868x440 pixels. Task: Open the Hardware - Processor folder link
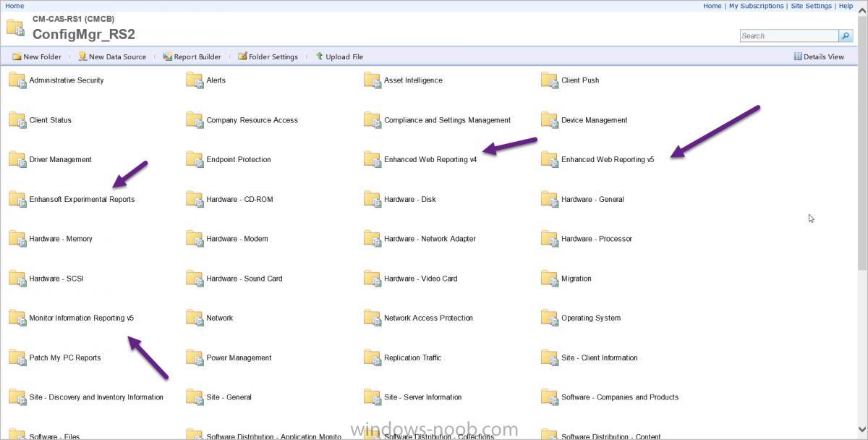(x=597, y=239)
